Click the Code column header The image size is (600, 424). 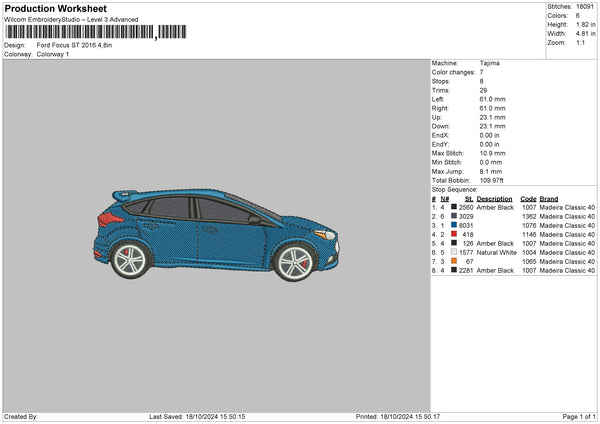[528, 198]
